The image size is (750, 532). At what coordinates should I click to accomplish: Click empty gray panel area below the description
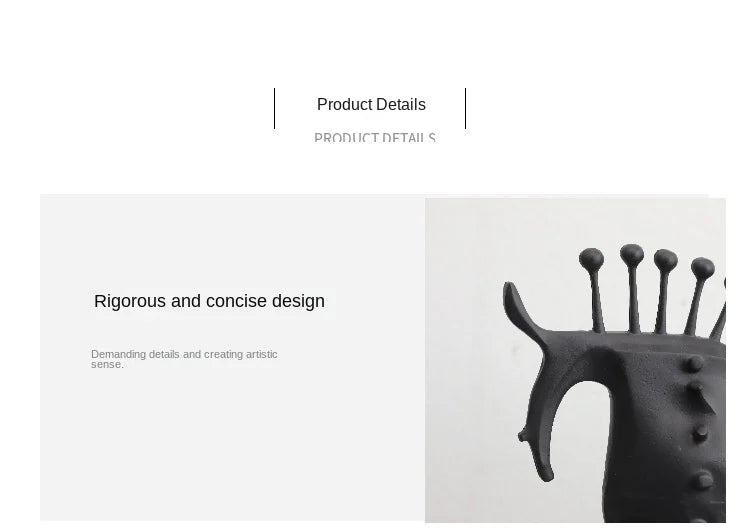tap(230, 445)
